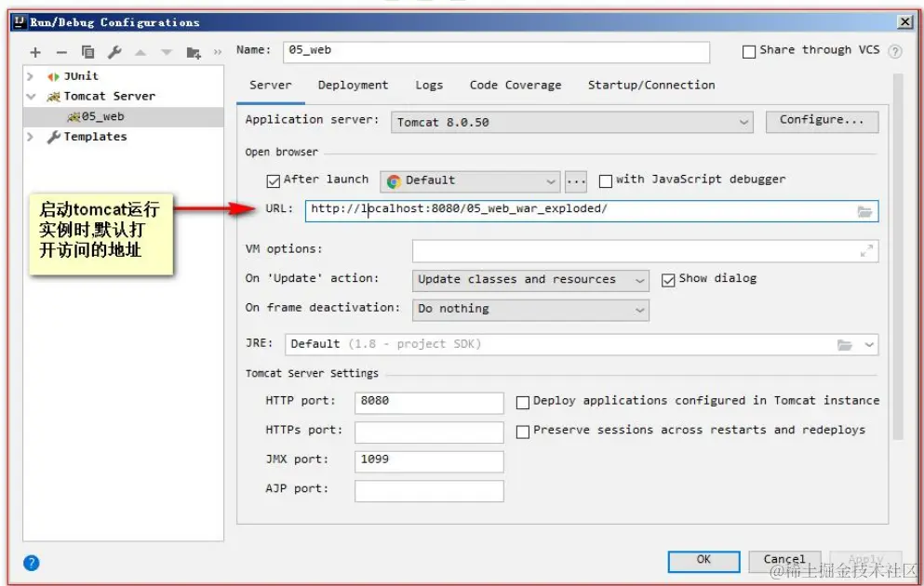Click the OK button

[x=703, y=561]
